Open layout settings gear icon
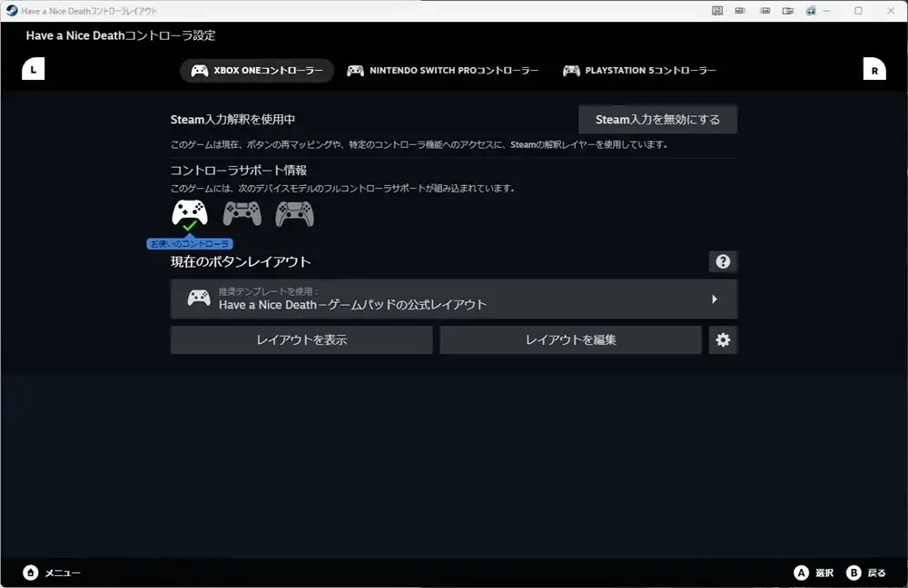Screen dimensions: 908x588 pyautogui.click(x=723, y=339)
